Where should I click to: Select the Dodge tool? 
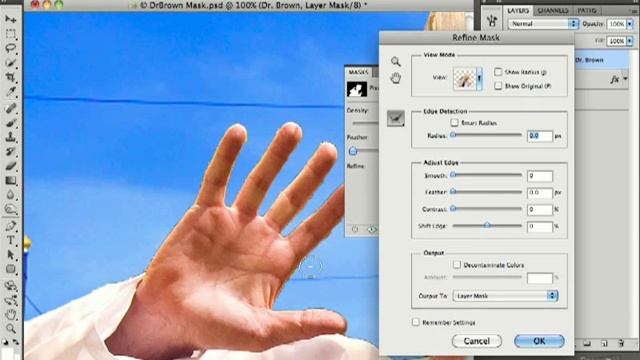pos(11,210)
